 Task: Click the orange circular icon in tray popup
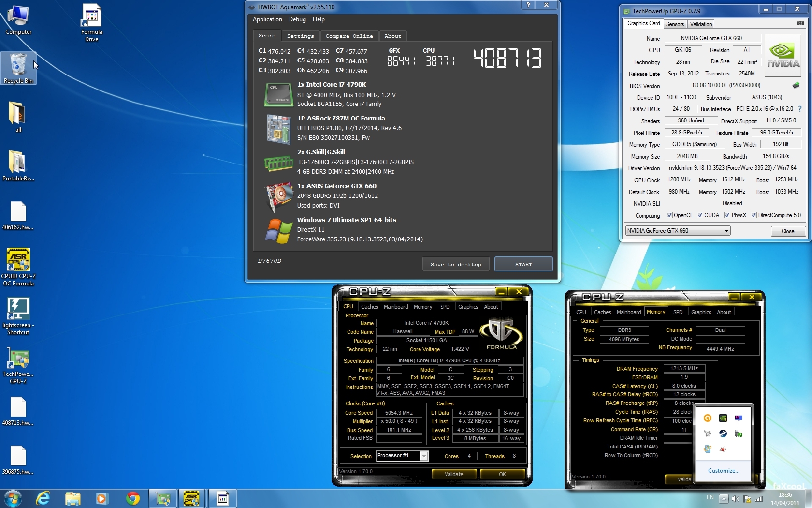tap(708, 418)
